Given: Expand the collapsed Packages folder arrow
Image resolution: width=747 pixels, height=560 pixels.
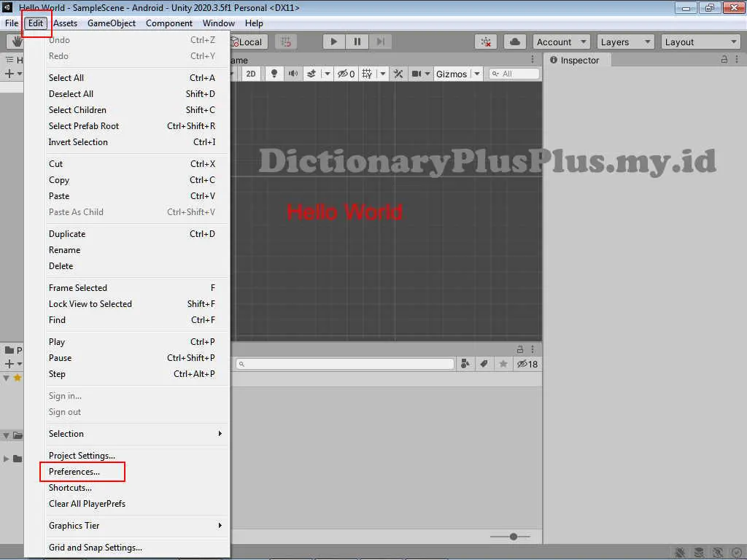Looking at the screenshot, I should [6, 459].
